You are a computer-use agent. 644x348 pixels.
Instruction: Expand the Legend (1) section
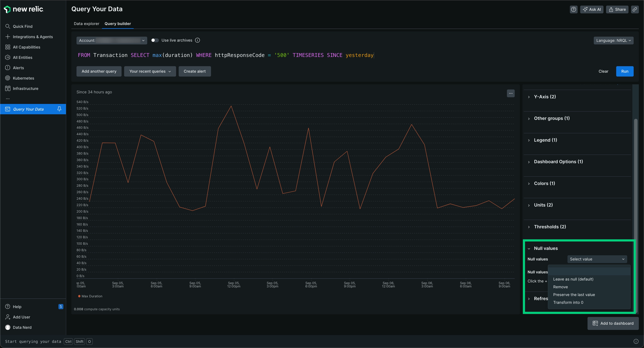point(545,140)
